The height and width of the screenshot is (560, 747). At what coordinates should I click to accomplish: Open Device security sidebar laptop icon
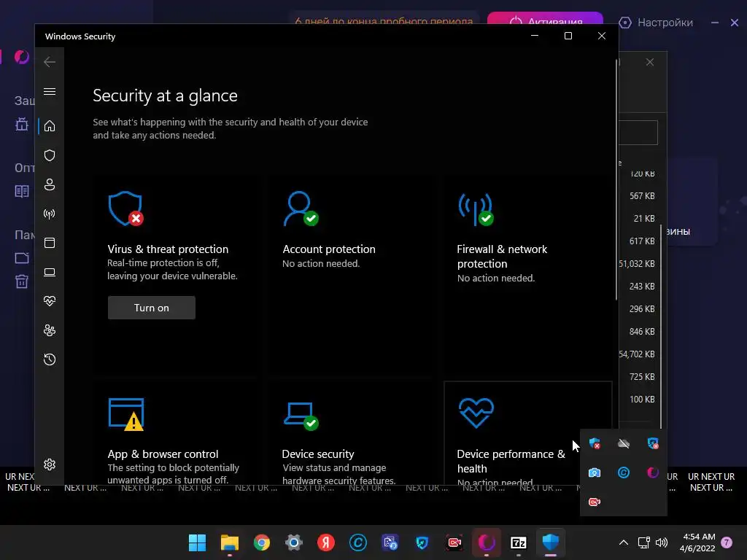(x=50, y=272)
